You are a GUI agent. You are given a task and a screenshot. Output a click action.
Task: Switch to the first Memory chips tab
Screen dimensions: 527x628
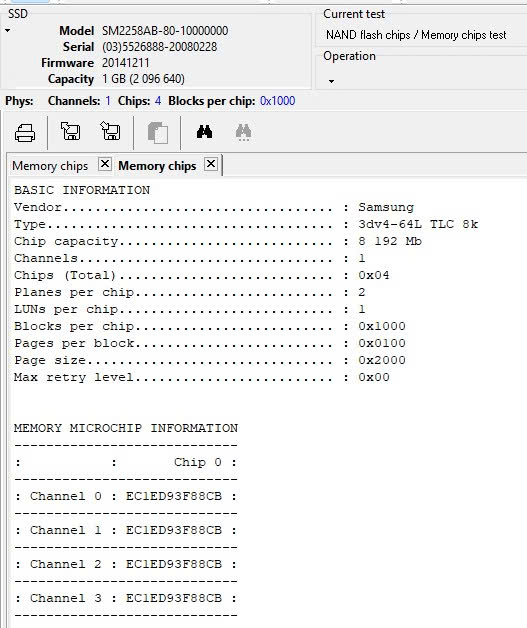click(x=50, y=166)
